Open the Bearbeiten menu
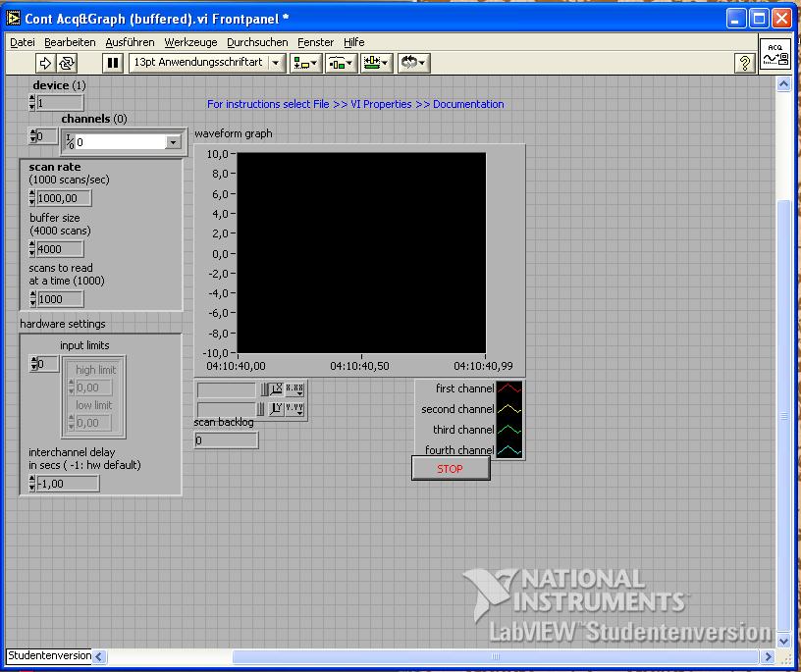This screenshot has width=801, height=672. [x=70, y=42]
